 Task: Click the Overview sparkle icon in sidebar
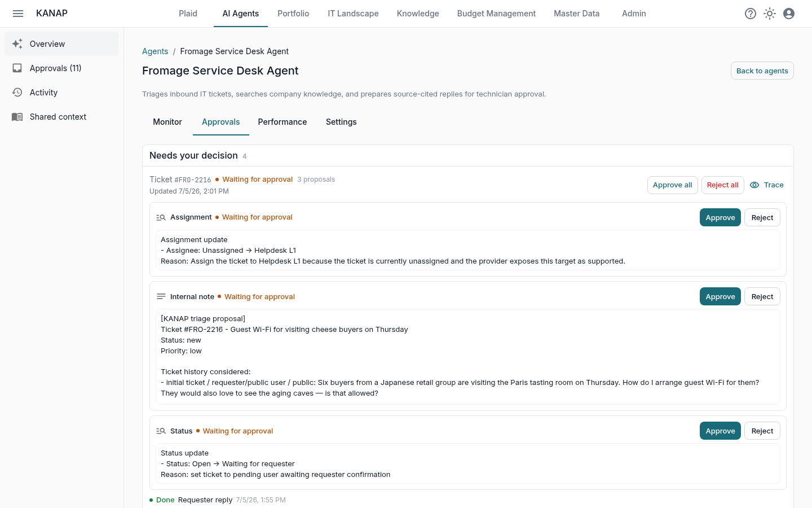click(x=17, y=43)
